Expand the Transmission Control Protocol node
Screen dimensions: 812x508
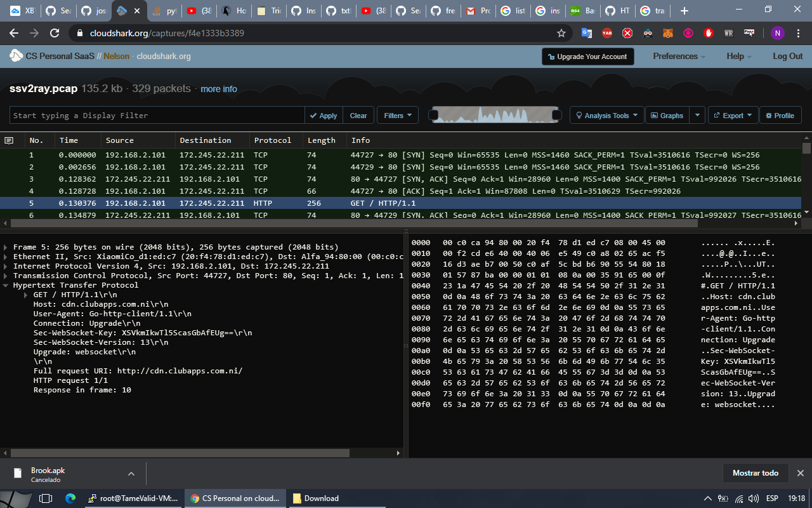(6, 276)
